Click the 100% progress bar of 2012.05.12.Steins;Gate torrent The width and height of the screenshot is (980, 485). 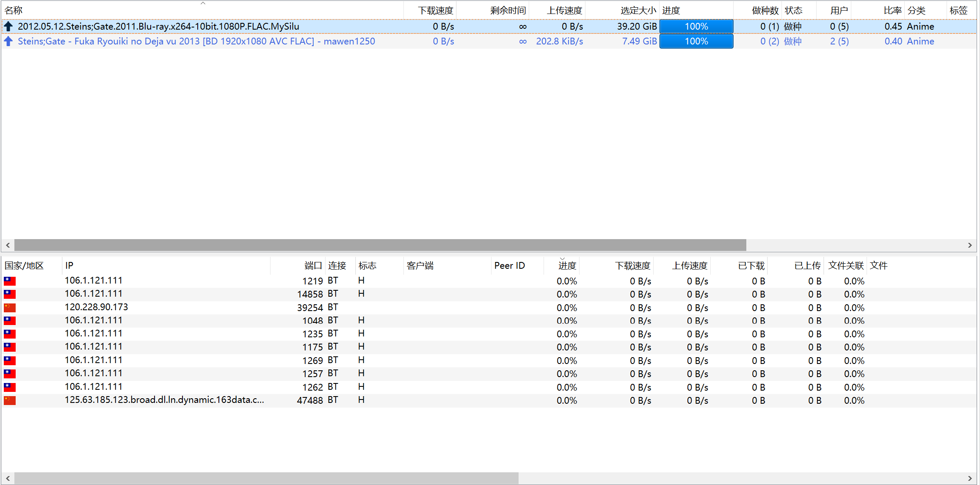(696, 26)
